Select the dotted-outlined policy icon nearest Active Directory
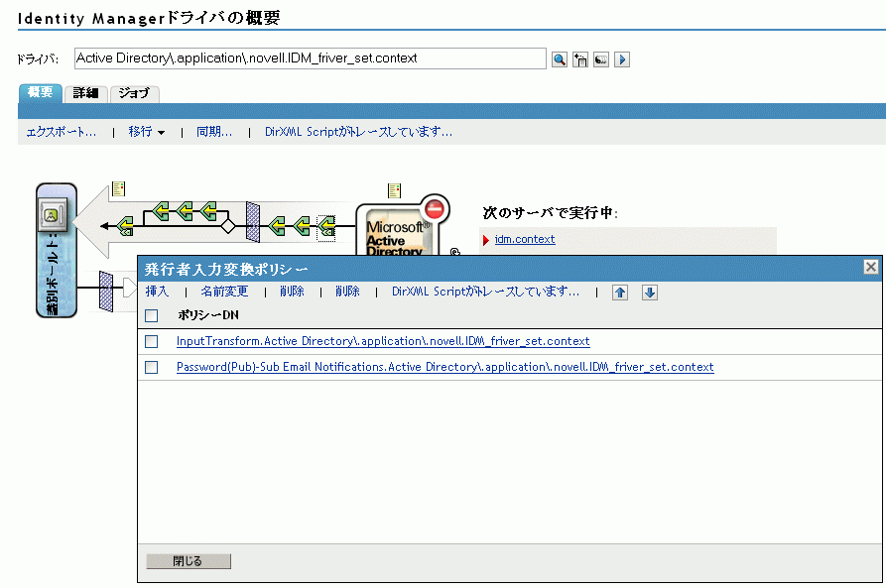The height and width of the screenshot is (588, 886). pyautogui.click(x=326, y=227)
